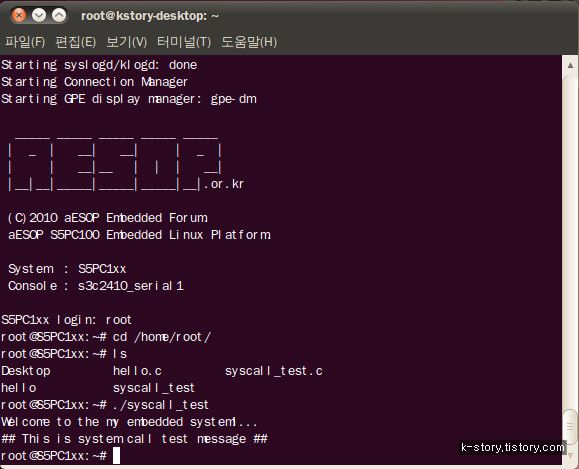Open the 편집(E) menu
This screenshot has width=579, height=469.
pos(76,42)
